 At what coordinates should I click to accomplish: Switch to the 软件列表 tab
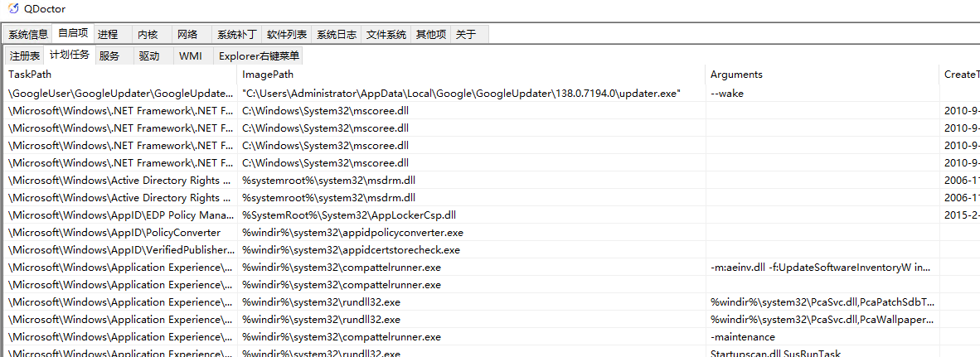pos(286,35)
